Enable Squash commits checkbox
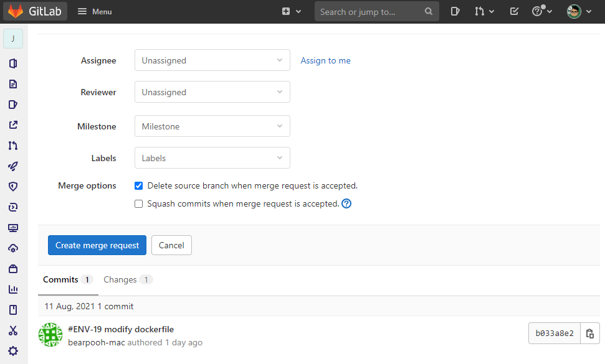The height and width of the screenshot is (364, 605). [138, 203]
